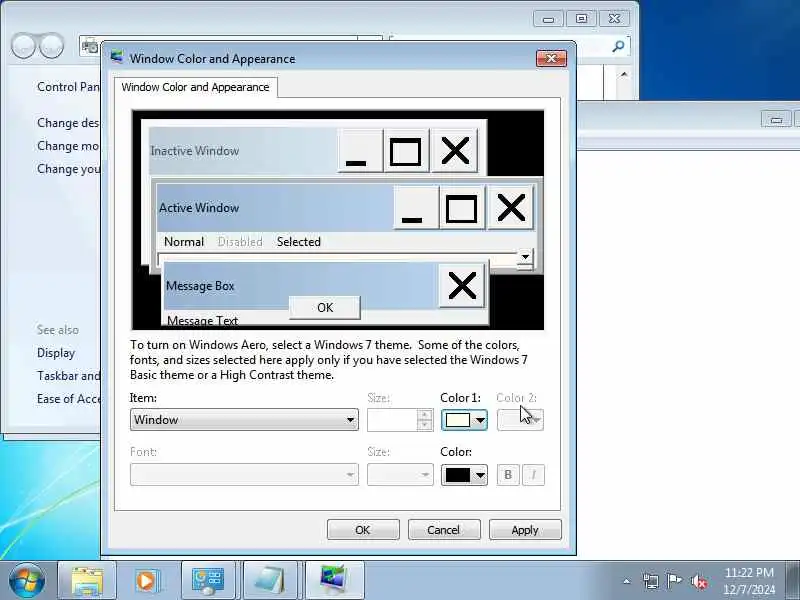Click Selected menu in preview
The height and width of the screenshot is (600, 800).
(299, 242)
